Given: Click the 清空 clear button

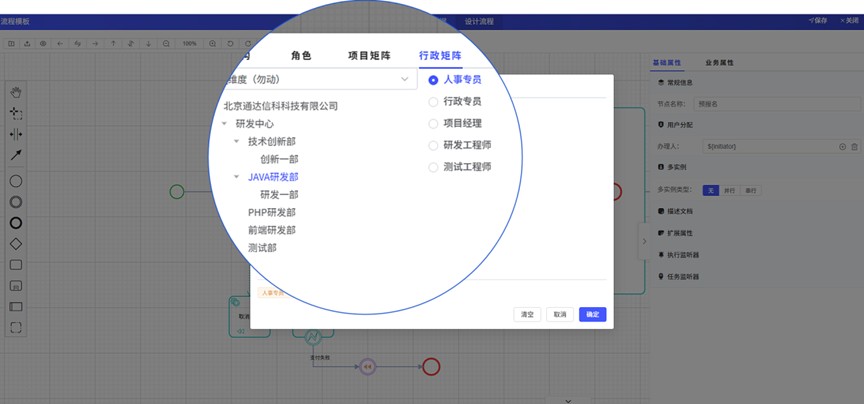Looking at the screenshot, I should (527, 314).
